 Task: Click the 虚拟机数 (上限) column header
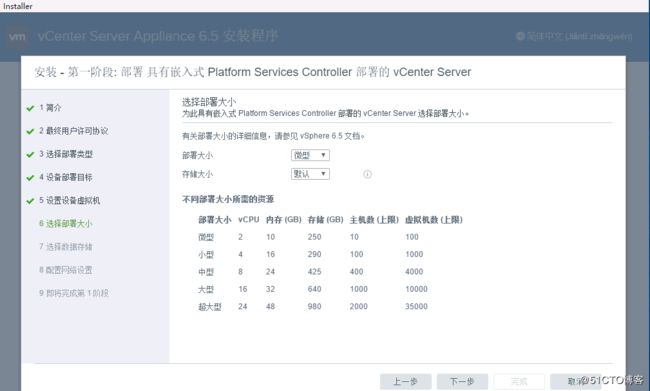(x=434, y=220)
